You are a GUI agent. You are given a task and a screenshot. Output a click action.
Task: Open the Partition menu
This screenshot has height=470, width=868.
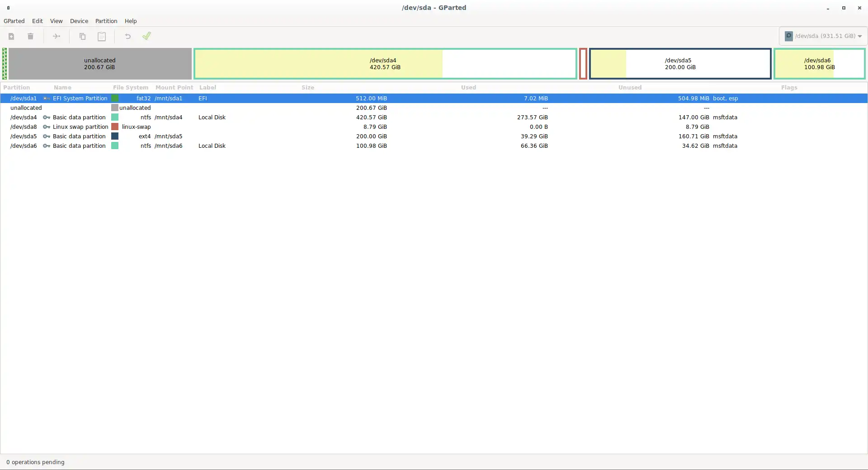coord(106,21)
